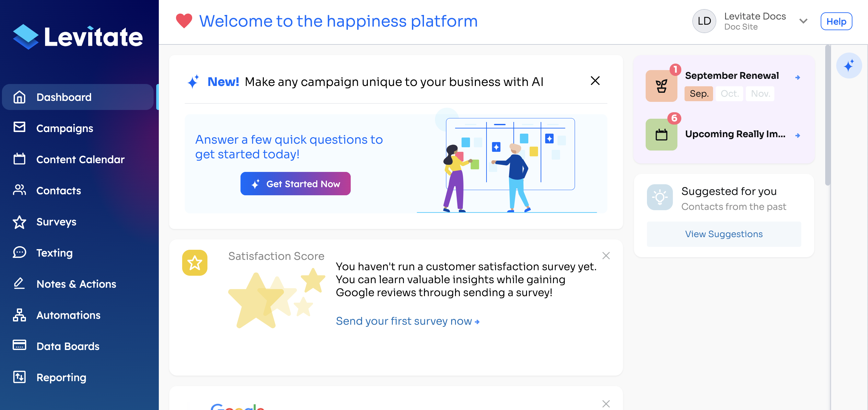Click the green upcoming calendar icon
The width and height of the screenshot is (868, 410).
pos(661,135)
